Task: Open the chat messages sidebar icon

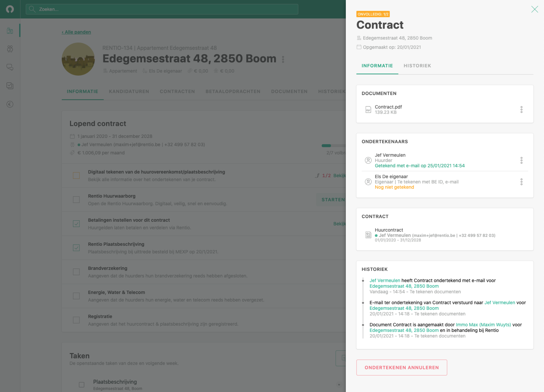Action: pyautogui.click(x=10, y=67)
